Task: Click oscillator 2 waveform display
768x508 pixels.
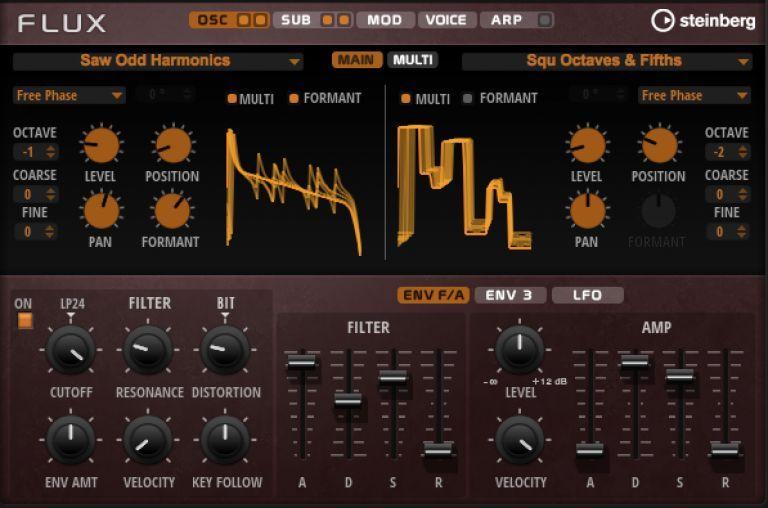Action: tap(464, 187)
